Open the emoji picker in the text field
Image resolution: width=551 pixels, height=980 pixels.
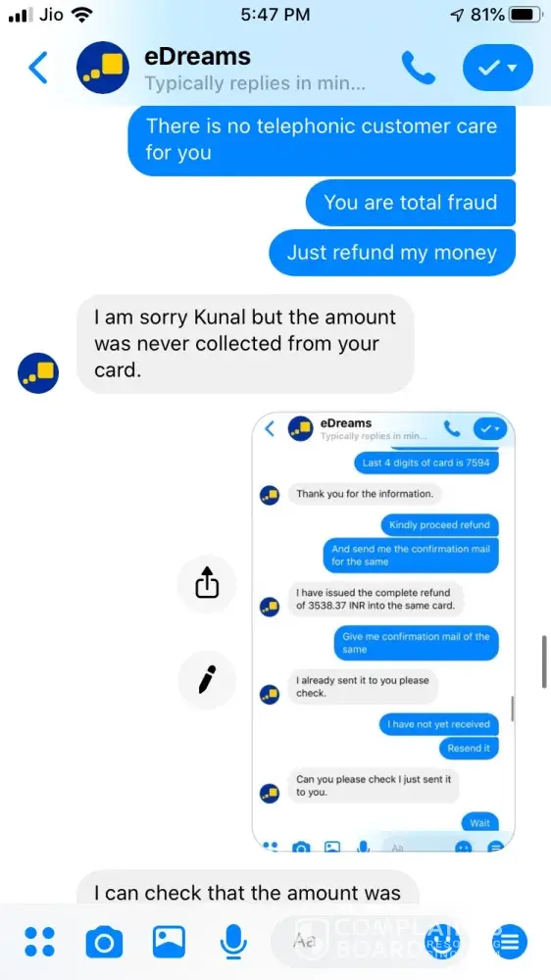[x=441, y=941]
